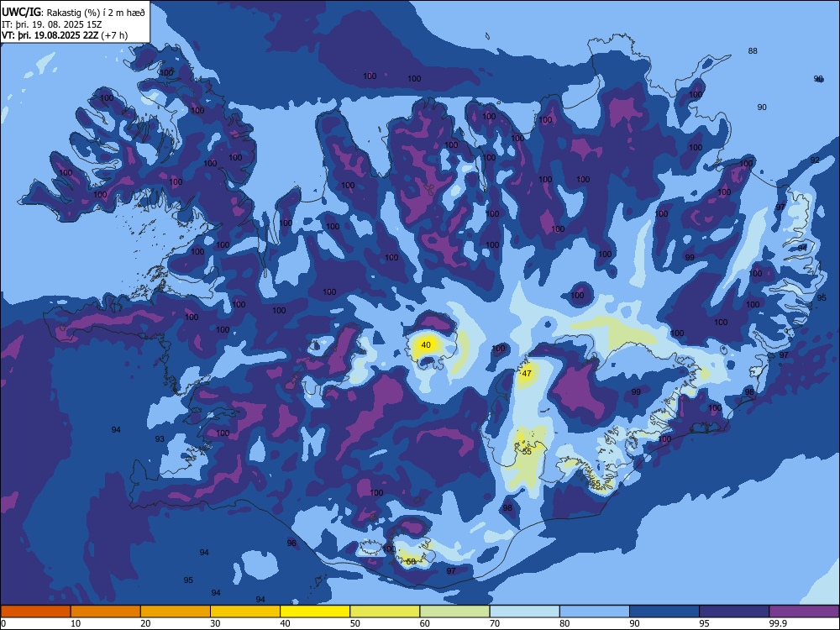Select the 88 value in the northeast sea
Image resolution: width=840 pixels, height=630 pixels.
point(753,51)
